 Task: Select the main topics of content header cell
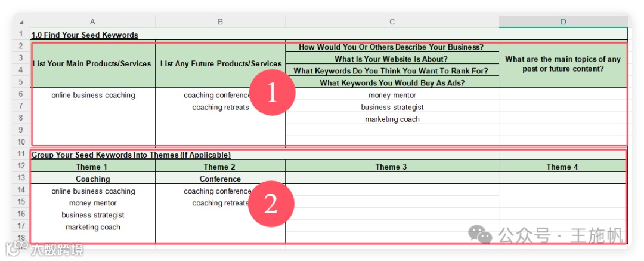tap(562, 64)
